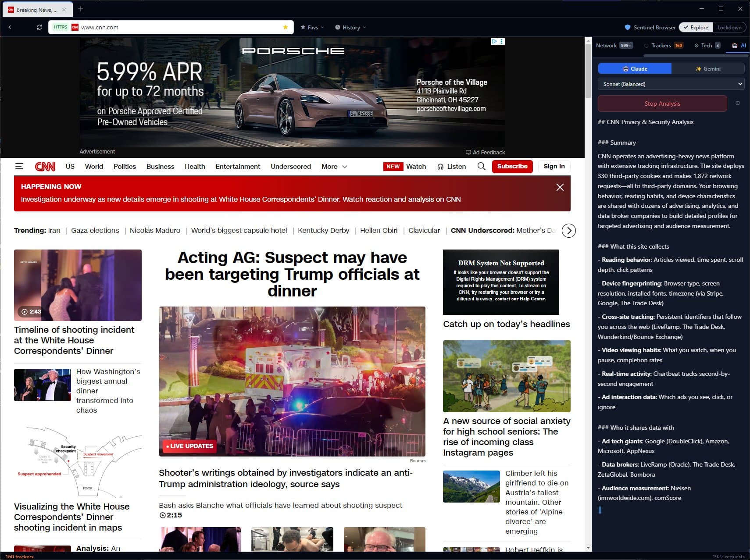Open the CNN hamburger menu

pos(19,167)
